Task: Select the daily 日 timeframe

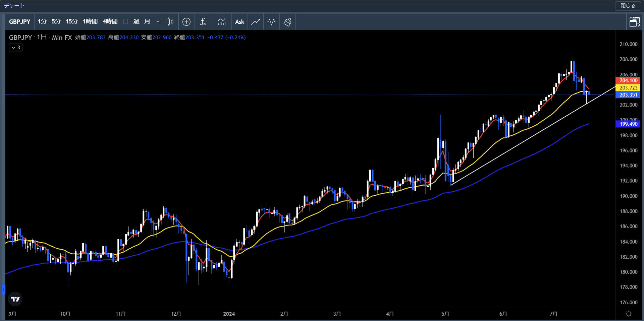Action: (x=125, y=22)
